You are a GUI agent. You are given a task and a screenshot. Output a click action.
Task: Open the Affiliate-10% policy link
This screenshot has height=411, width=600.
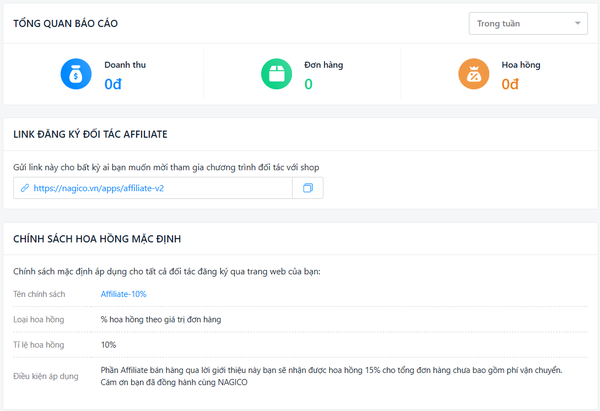(x=123, y=293)
